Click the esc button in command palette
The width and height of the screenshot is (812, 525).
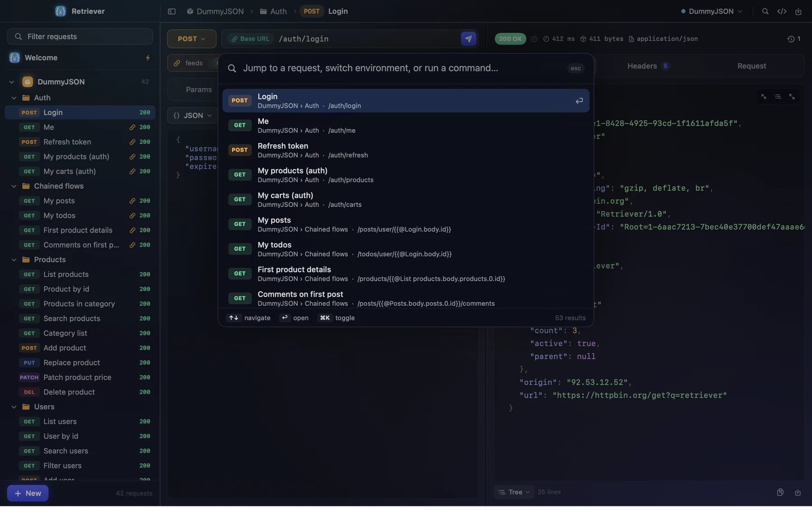point(576,68)
